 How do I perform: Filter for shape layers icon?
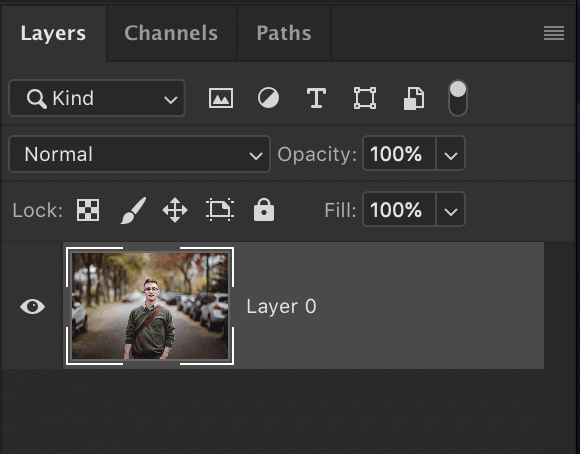coord(365,98)
